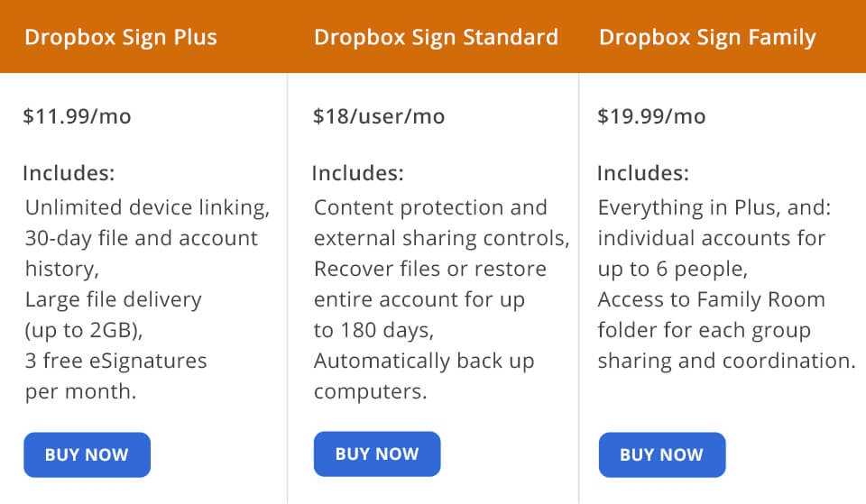Click the 30-day file and account history text
866x504 pixels.
(142, 239)
